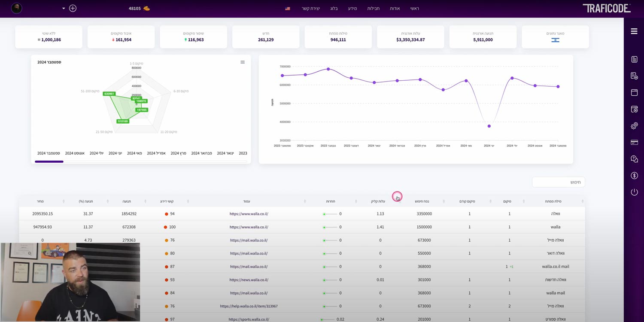Select the פברואר 2024 month tab

(x=202, y=153)
